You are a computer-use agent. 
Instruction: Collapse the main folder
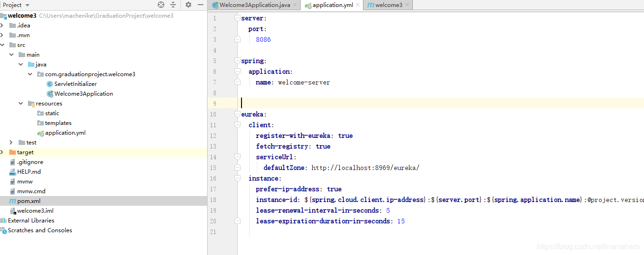(x=12, y=54)
